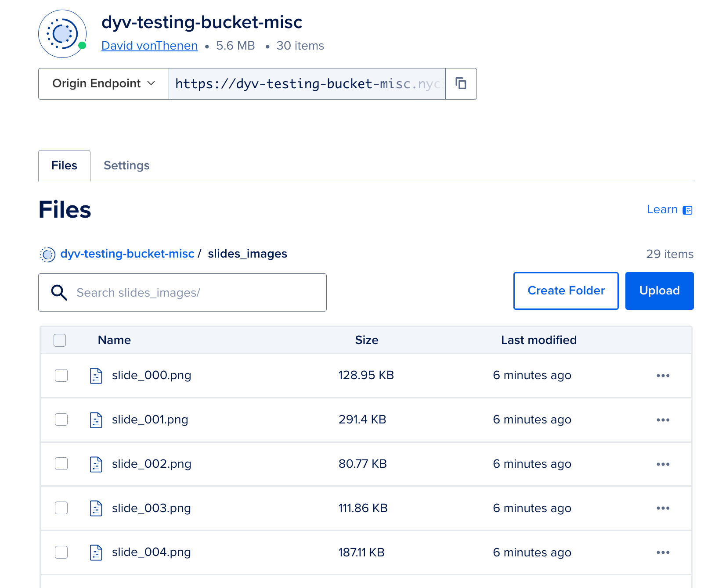Select the slide_004.png file name
722x588 pixels.
coord(152,552)
